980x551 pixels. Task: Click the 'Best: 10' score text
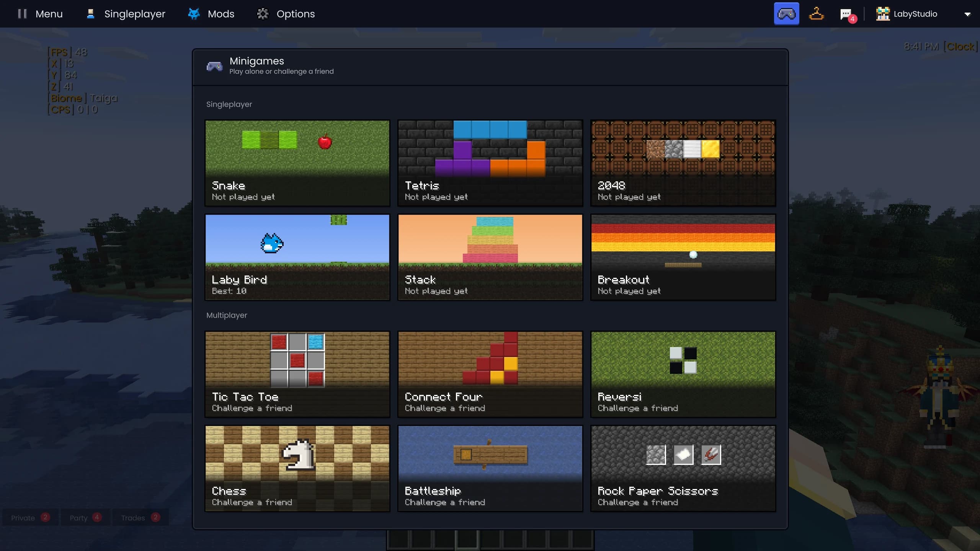tap(229, 291)
